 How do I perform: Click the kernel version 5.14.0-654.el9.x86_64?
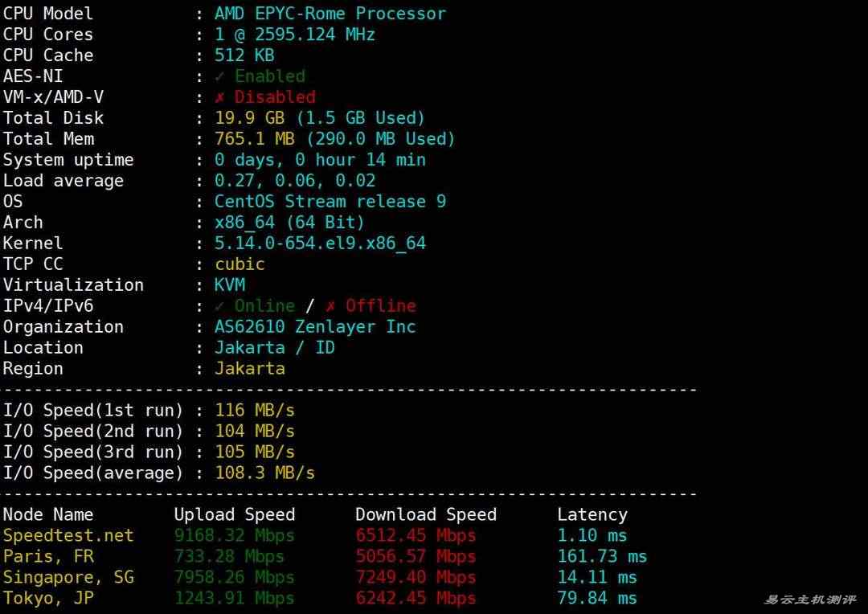click(320, 244)
